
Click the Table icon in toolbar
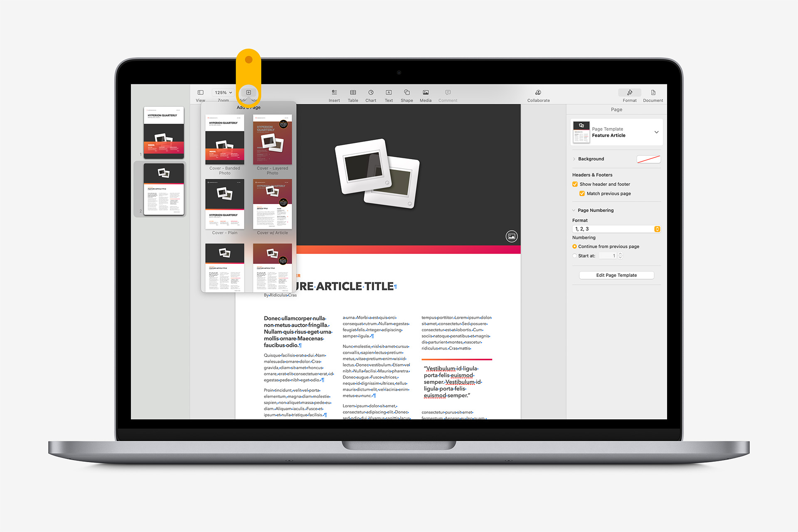(353, 94)
